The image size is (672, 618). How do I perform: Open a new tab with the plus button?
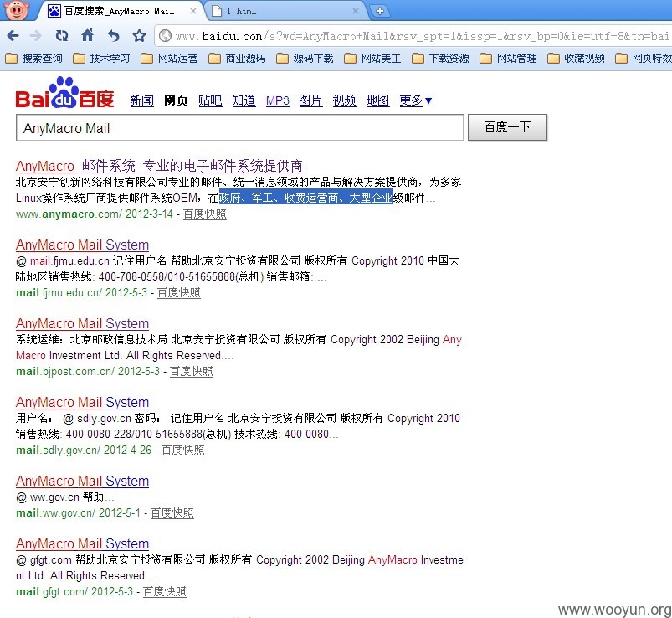[380, 11]
